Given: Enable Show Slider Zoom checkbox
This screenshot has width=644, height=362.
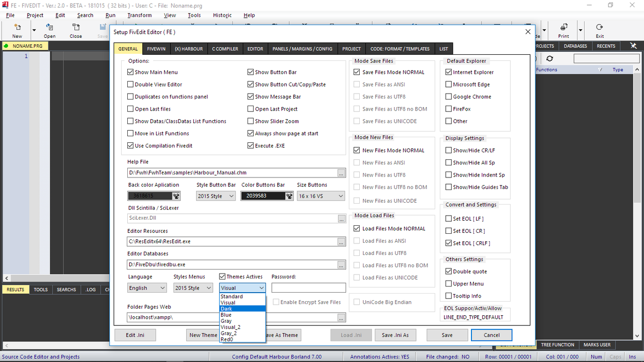Looking at the screenshot, I should (251, 121).
